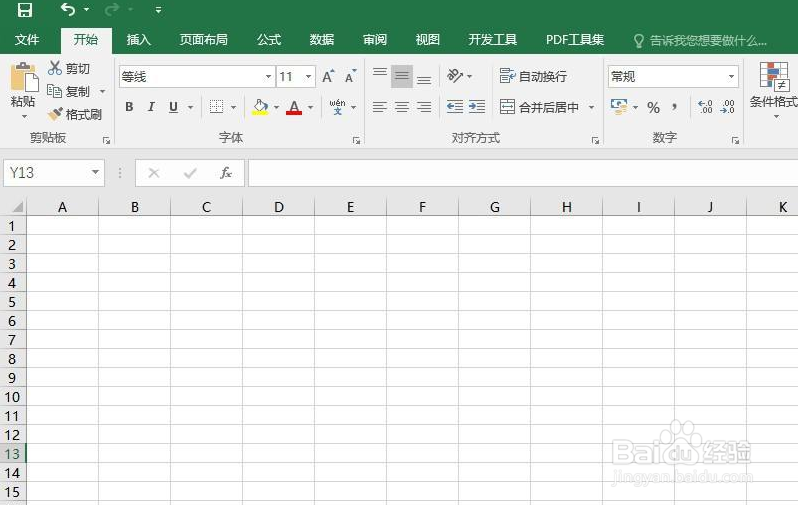This screenshot has width=798, height=505.
Task: Toggle italic formatting
Action: [151, 107]
